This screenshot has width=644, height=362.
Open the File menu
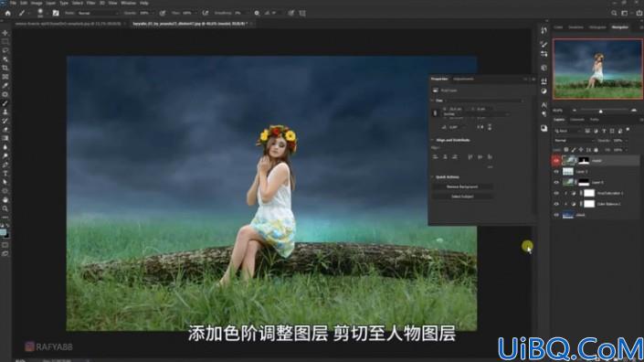point(13,3)
